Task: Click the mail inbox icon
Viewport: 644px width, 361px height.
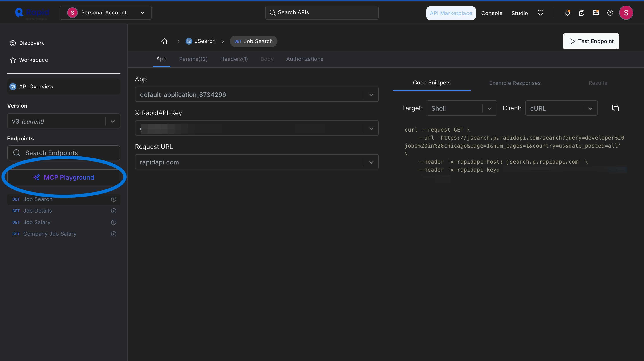Action: [x=596, y=13]
